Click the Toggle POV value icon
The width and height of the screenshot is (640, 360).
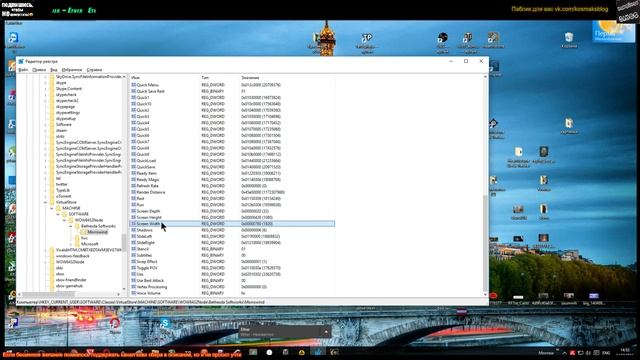133,268
